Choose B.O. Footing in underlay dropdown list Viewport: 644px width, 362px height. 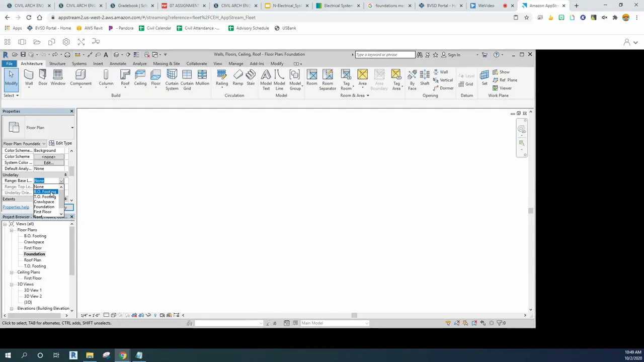(45, 192)
